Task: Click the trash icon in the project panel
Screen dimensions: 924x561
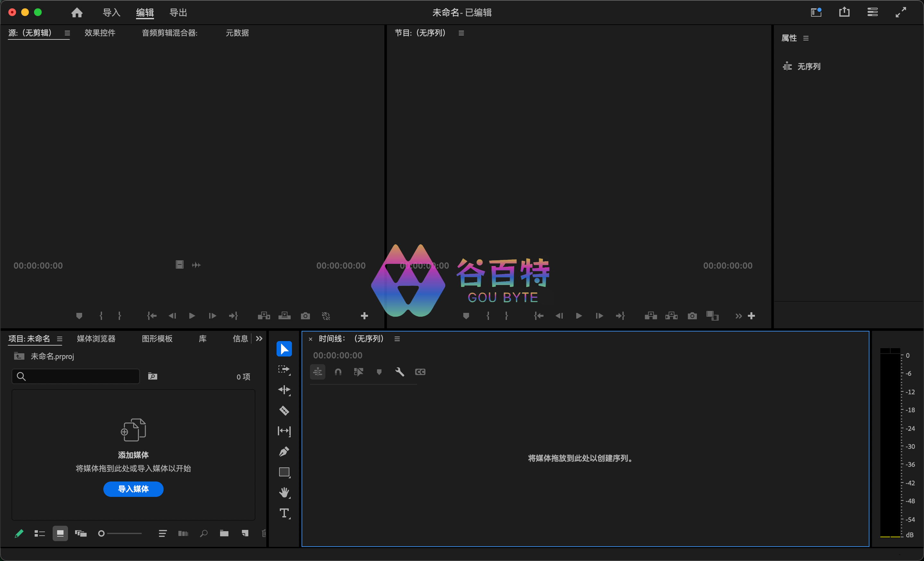Action: [x=264, y=533]
